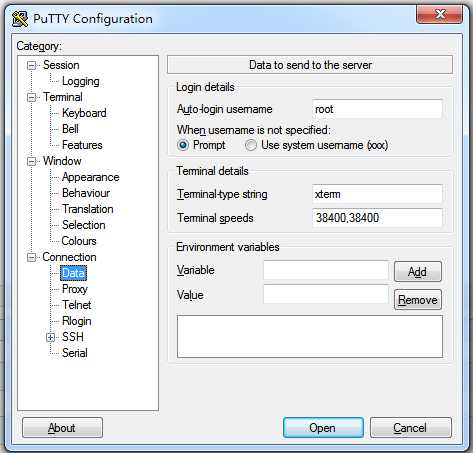Choose Use system username radio option

point(251,145)
